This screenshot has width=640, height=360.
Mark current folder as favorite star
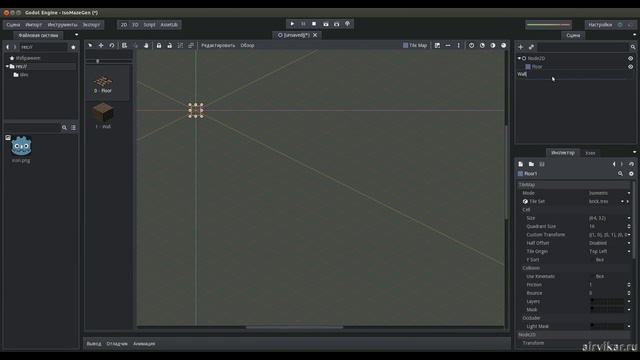73,47
